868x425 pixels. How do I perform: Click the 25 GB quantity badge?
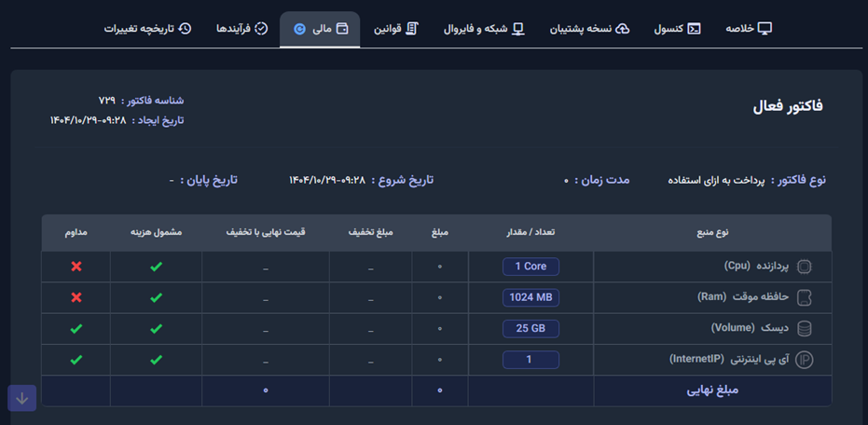[x=530, y=328]
